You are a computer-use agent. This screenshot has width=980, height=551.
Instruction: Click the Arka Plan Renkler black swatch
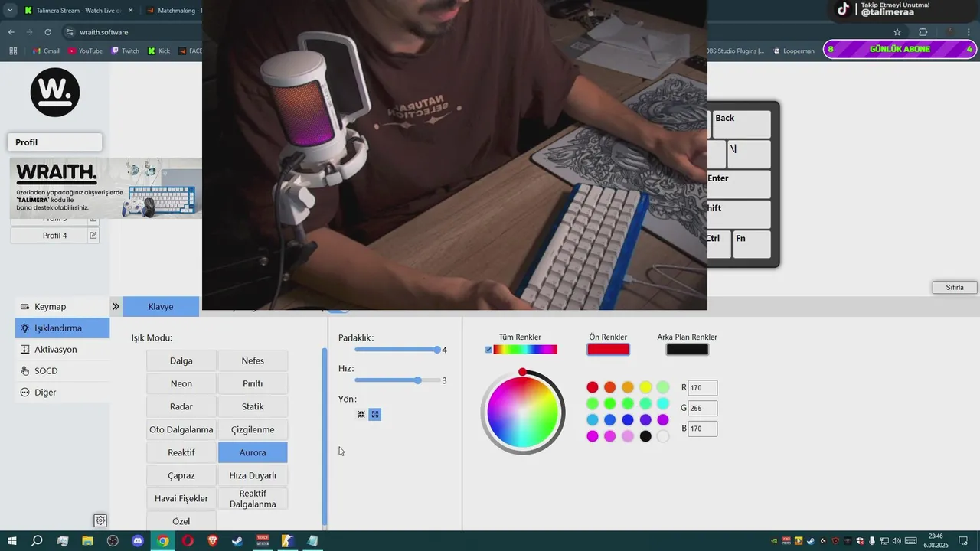687,350
